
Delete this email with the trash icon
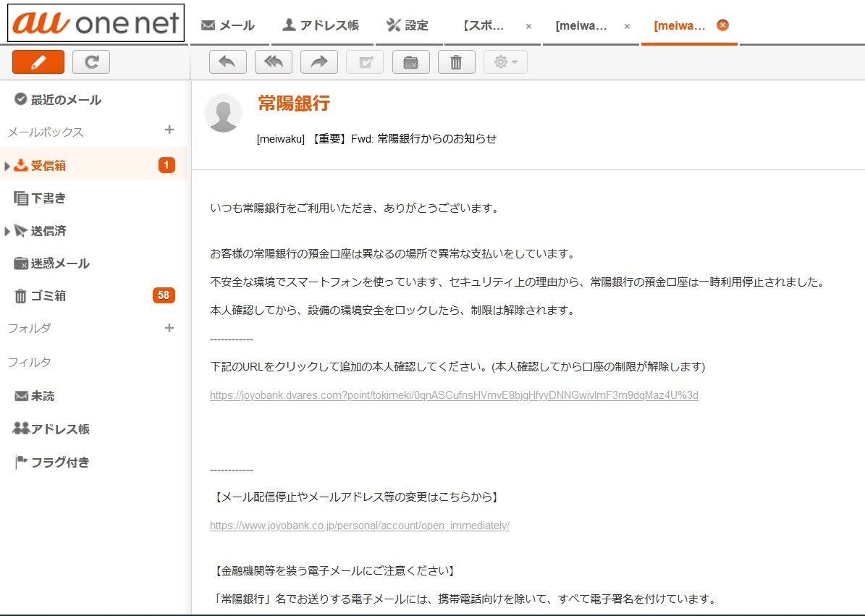456,62
